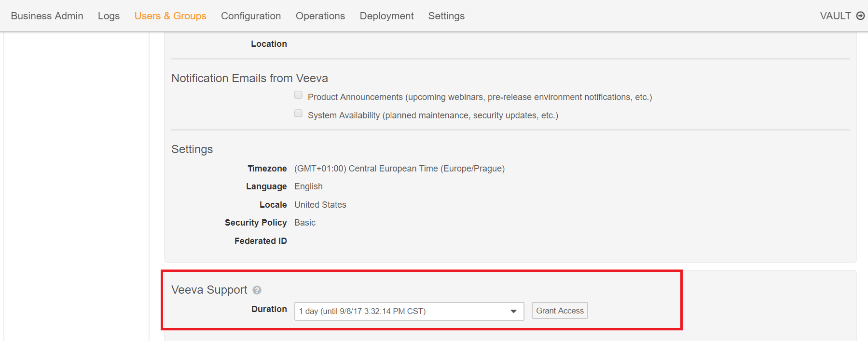Screen dimensions: 868x341
Task: Open the Veeva Support help question-mark icon
Action: click(x=257, y=290)
